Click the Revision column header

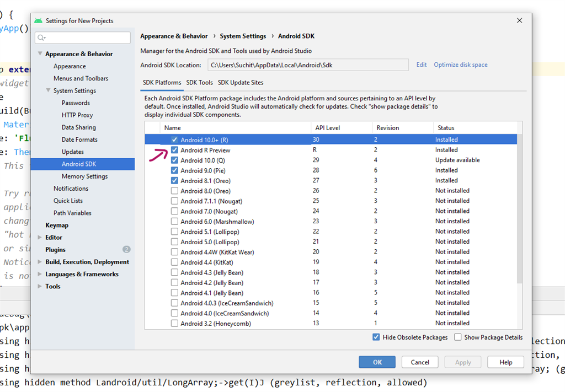pos(402,128)
